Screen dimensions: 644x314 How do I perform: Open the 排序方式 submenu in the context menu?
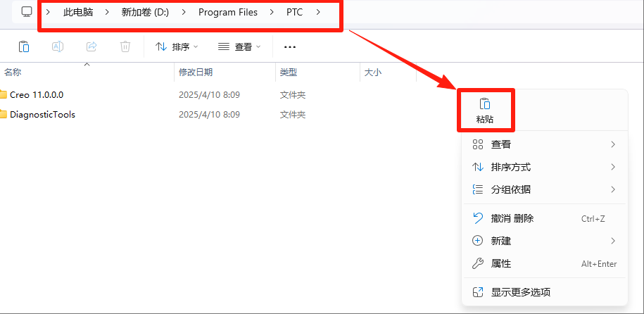click(545, 167)
